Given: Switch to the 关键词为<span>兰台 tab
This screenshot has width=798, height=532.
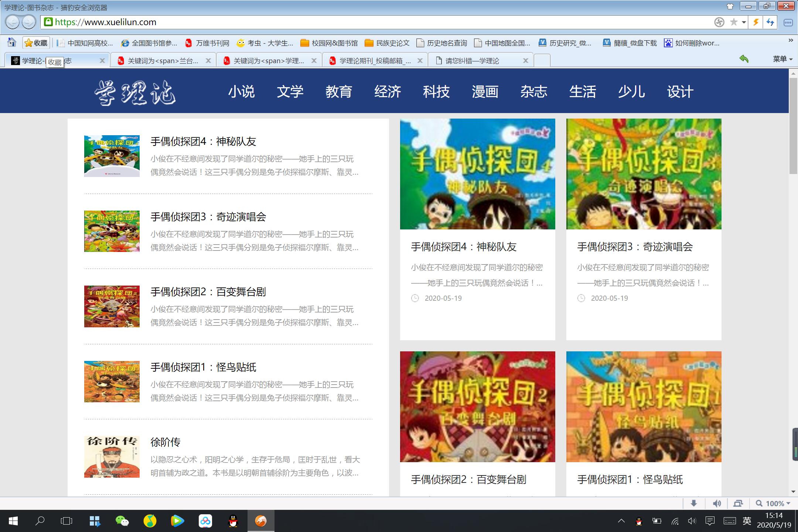Looking at the screenshot, I should pos(163,61).
